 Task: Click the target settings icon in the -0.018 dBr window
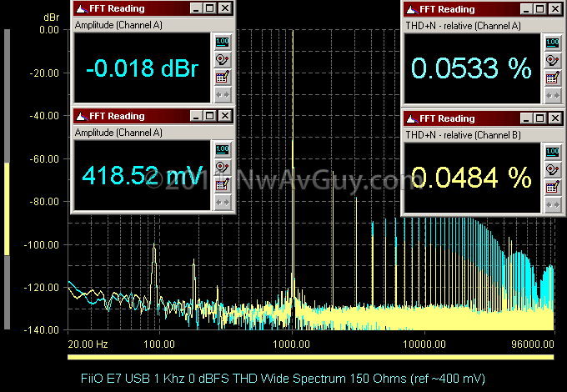[223, 60]
